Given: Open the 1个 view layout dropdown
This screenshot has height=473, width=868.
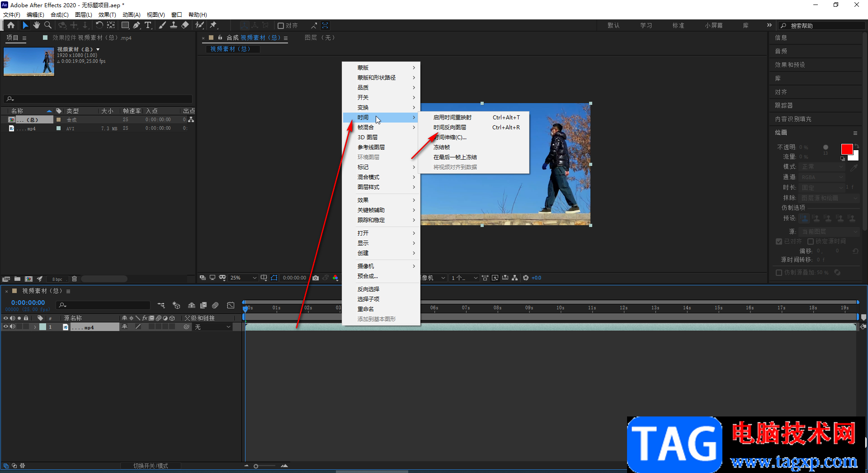Looking at the screenshot, I should pos(464,278).
